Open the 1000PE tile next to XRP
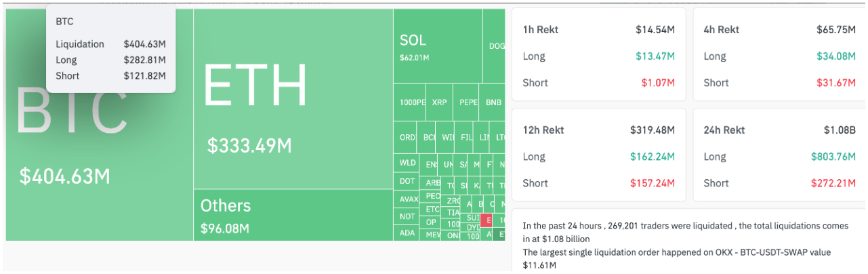The height and width of the screenshot is (274, 868). point(410,102)
